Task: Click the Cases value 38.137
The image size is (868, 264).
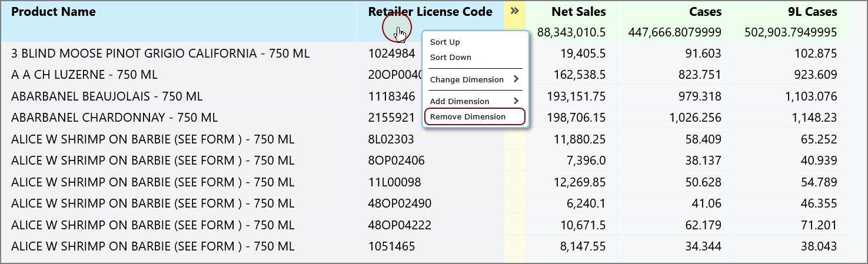Action: [703, 161]
